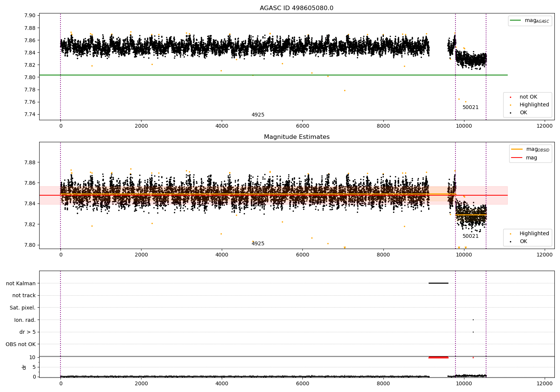Click the 'Sat. pixel.' row label

[23, 308]
